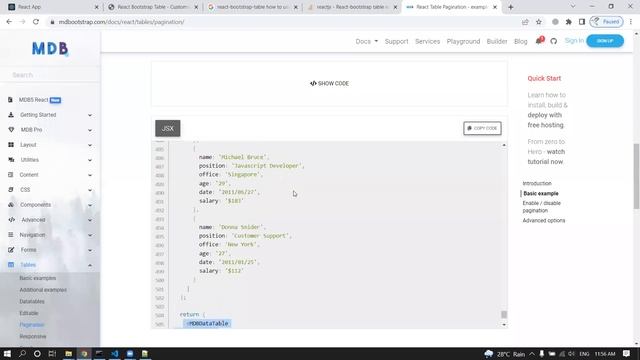
Task: Select the JSX code tab
Action: (168, 128)
